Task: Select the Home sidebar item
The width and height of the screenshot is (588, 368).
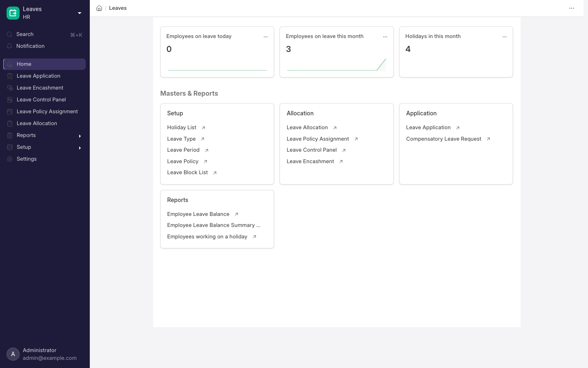Action: click(45, 64)
